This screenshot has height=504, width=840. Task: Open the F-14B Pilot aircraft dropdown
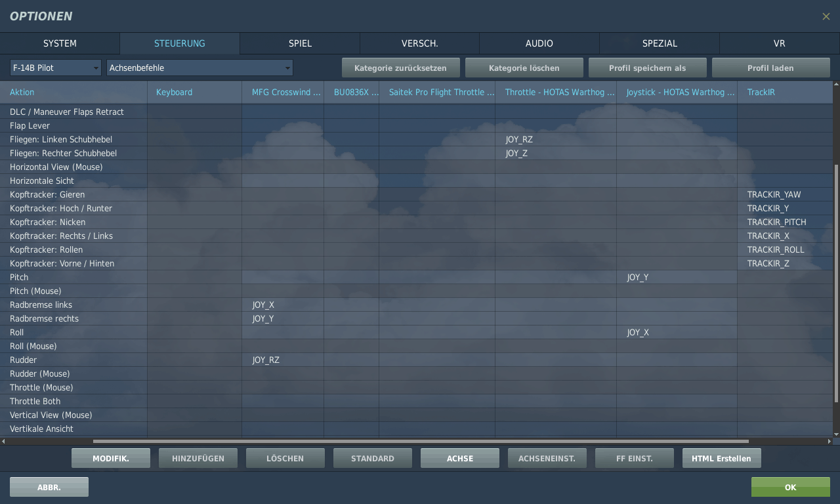55,68
